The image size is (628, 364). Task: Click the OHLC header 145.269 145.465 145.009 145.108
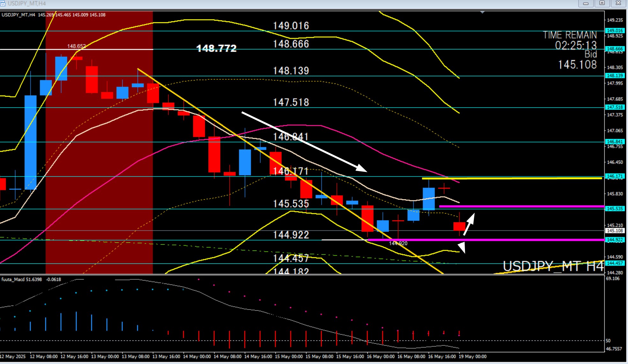pyautogui.click(x=72, y=15)
